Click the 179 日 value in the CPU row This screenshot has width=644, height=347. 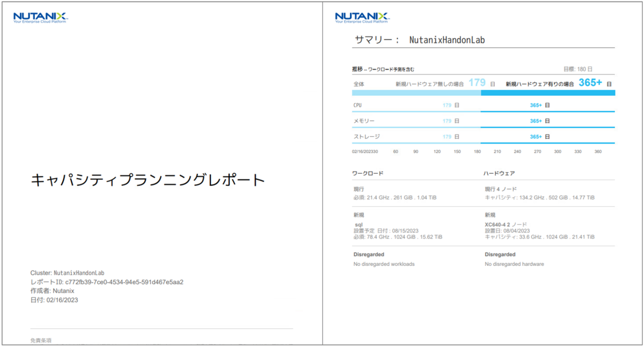451,105
